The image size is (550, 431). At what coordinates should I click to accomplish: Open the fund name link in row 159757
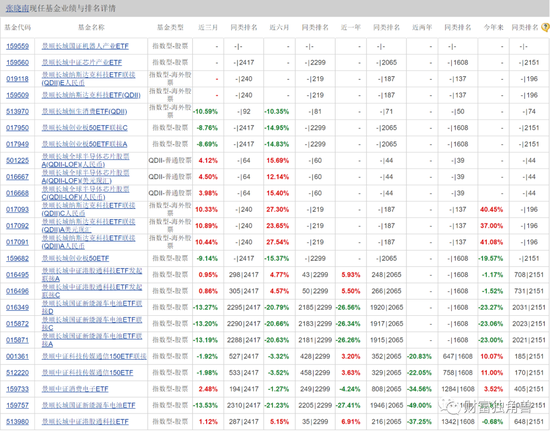point(88,405)
